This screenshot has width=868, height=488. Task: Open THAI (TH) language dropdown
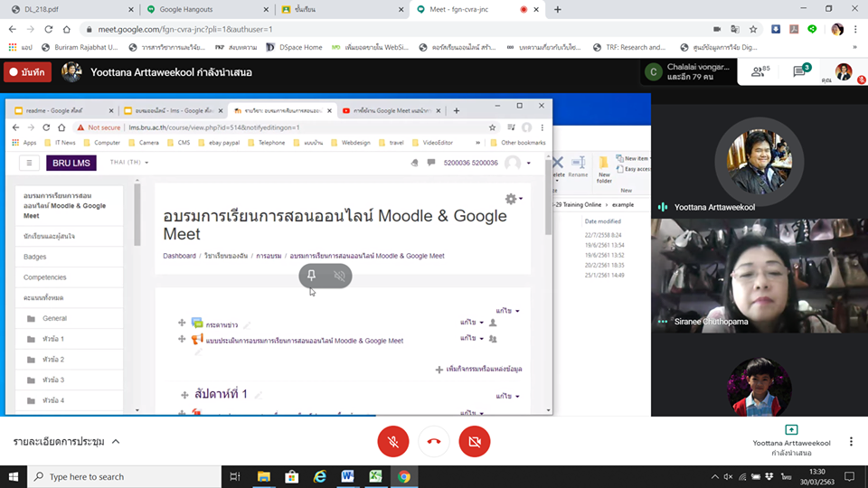tap(129, 162)
